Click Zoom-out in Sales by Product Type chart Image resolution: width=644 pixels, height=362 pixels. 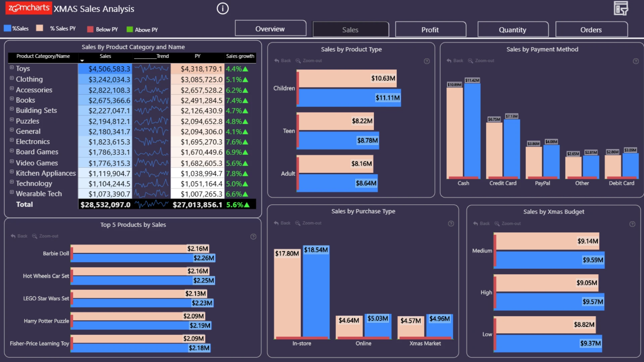tap(309, 61)
